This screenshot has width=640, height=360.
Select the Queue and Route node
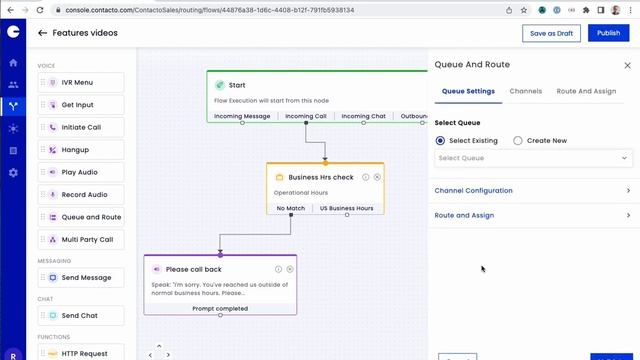click(81, 217)
